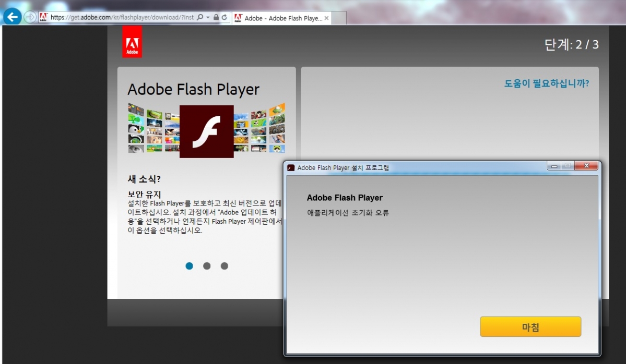Click the yellow 마침 finish button

pyautogui.click(x=530, y=327)
